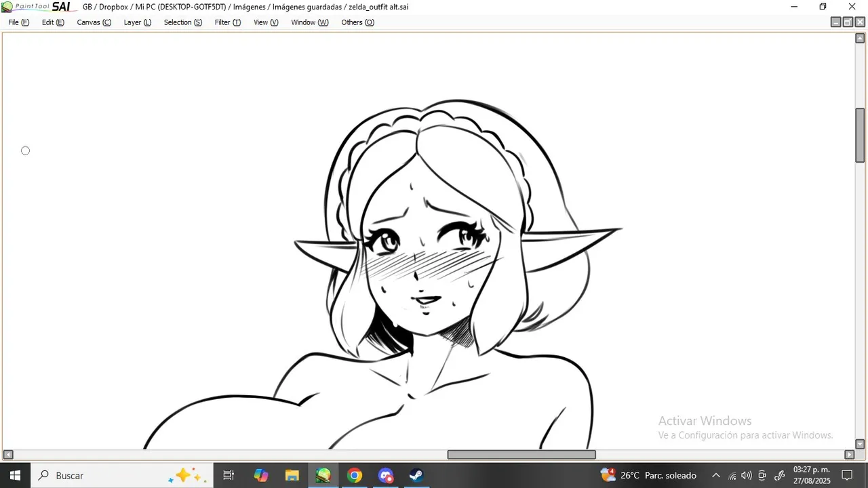Switch to Google Chrome in taskbar
Viewport: 868px width, 488px height.
[354, 475]
